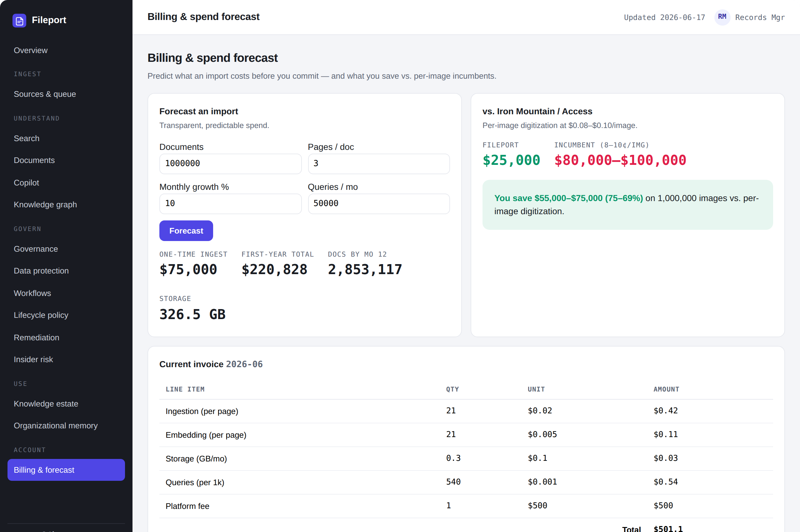Click the Records Mgr user name
The height and width of the screenshot is (532, 800).
tap(760, 17)
